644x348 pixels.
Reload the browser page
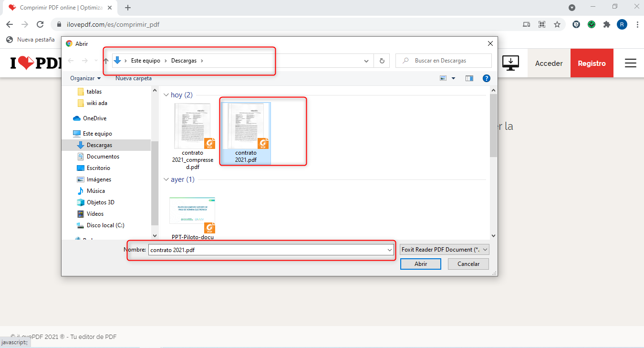coord(41,24)
